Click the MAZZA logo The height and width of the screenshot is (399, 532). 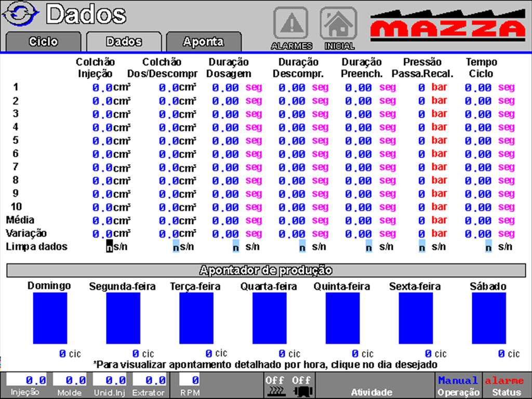(x=448, y=26)
